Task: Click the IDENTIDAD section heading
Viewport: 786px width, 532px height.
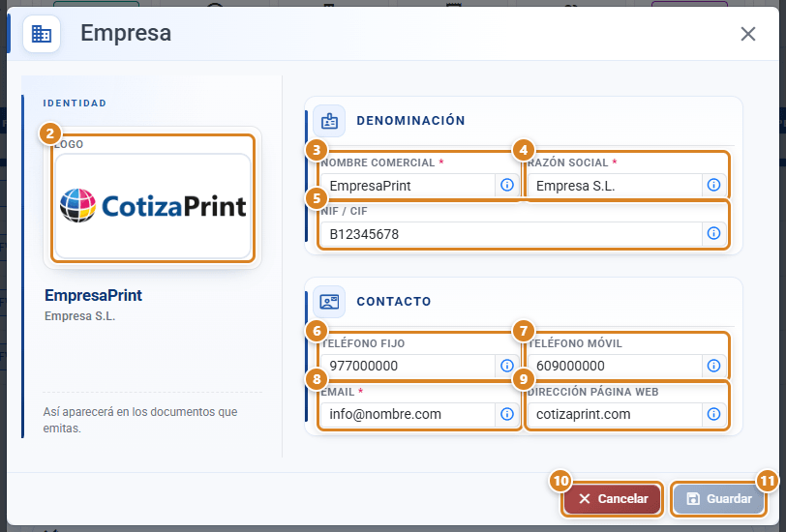Action: 75,103
